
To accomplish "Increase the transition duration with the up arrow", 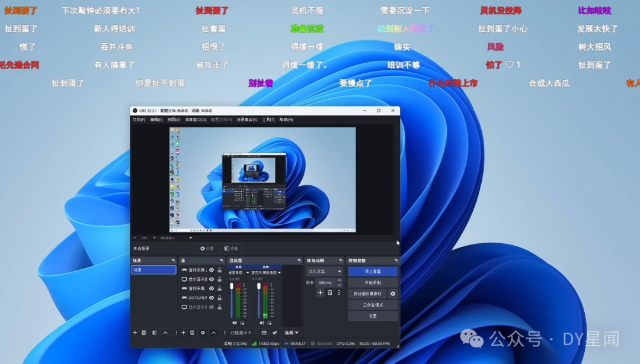I will point(339,281).
